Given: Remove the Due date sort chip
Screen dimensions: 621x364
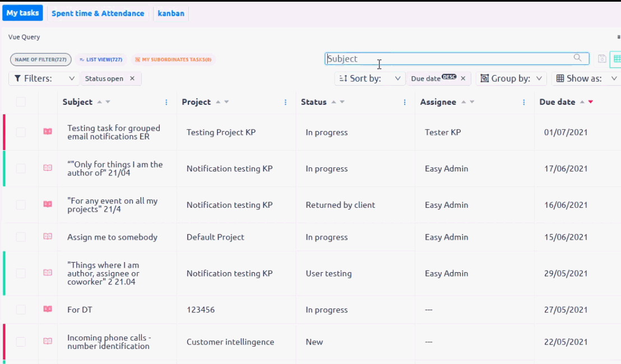Looking at the screenshot, I should [463, 79].
